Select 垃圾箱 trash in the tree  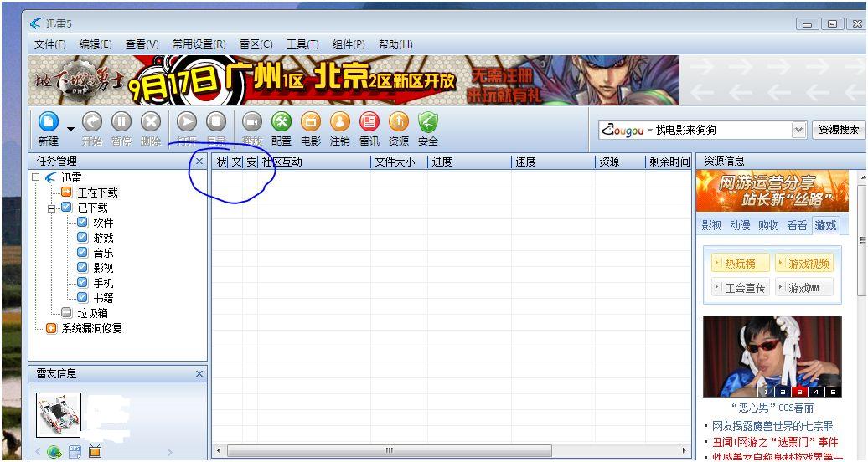tap(93, 313)
